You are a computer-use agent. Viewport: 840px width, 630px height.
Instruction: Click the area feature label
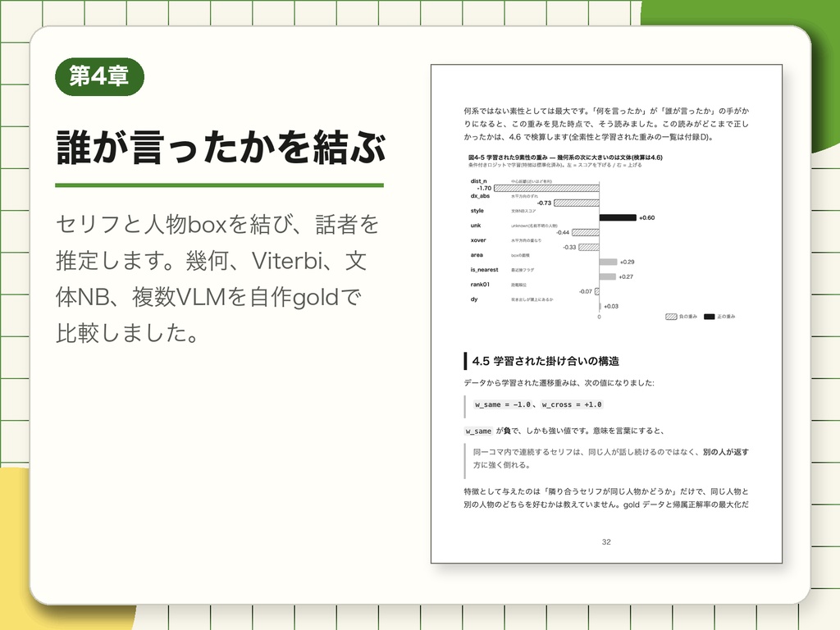[x=477, y=255]
